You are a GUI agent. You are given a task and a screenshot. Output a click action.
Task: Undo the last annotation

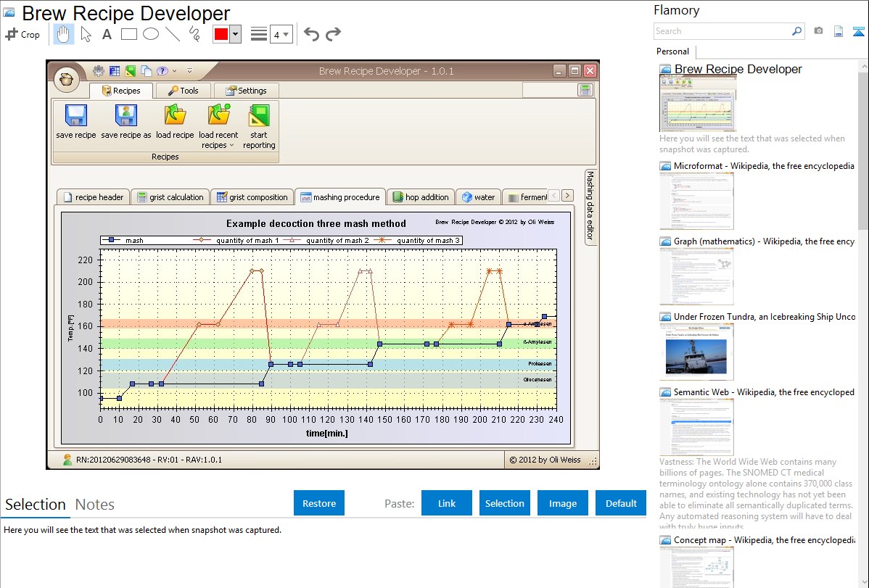tap(311, 34)
